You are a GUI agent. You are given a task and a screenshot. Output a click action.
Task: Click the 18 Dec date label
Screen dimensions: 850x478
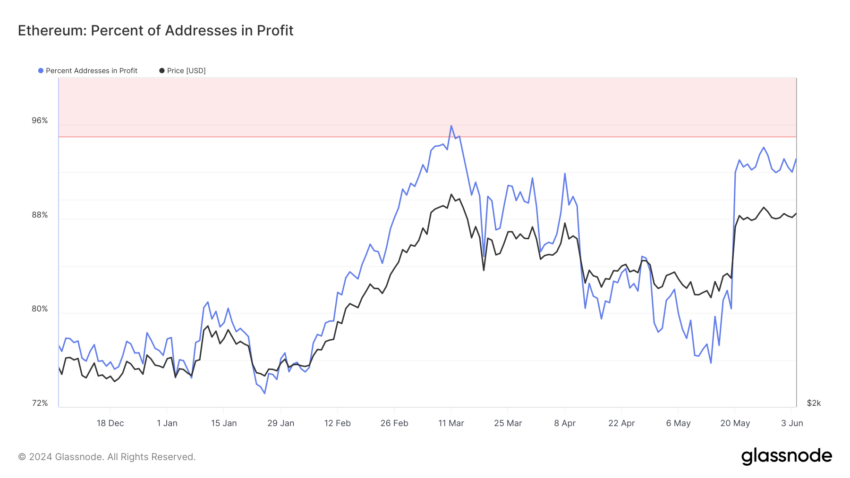click(x=110, y=423)
